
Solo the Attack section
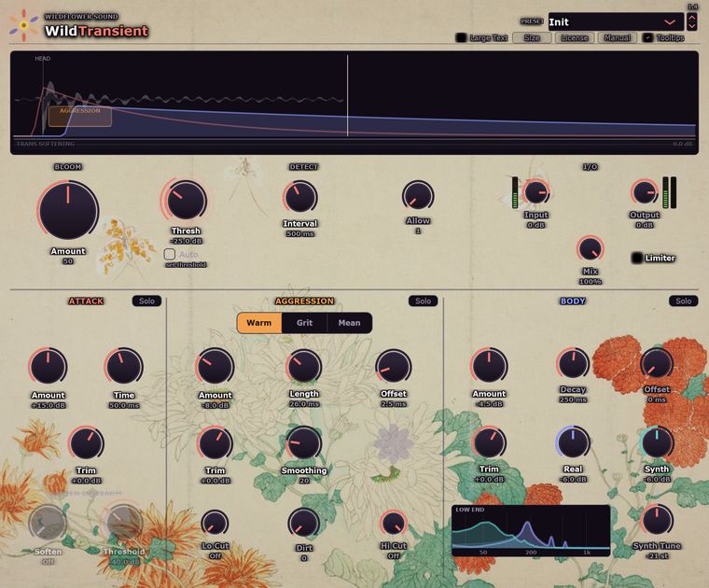[x=146, y=301]
